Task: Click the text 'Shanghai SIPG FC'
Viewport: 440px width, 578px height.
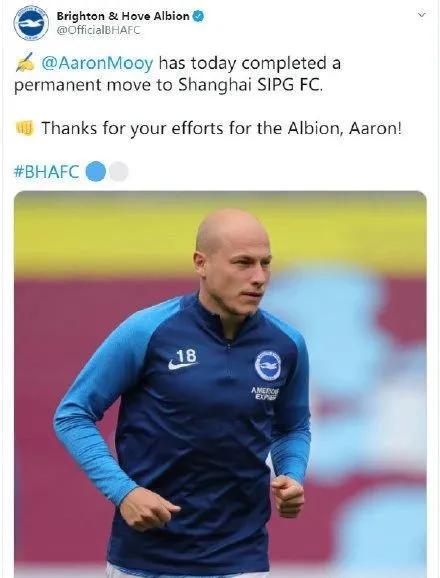Action: click(250, 85)
